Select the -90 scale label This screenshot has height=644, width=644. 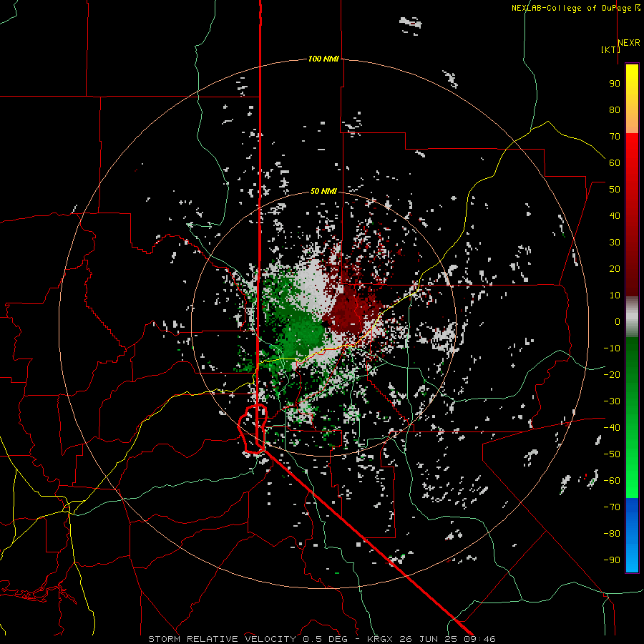612,560
